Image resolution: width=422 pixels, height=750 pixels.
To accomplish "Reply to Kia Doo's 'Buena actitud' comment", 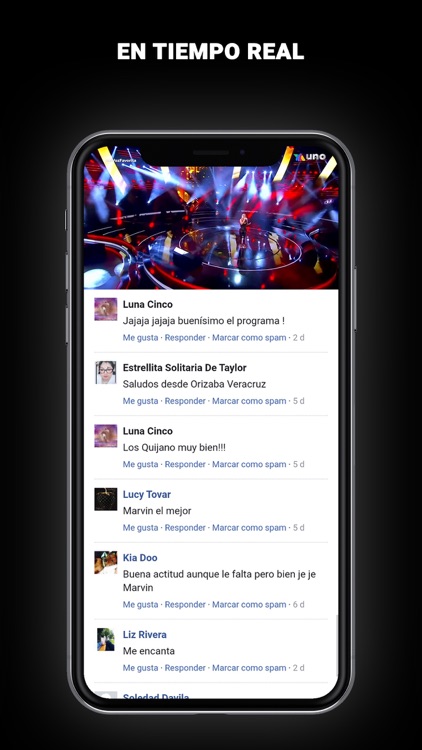I will 185,605.
